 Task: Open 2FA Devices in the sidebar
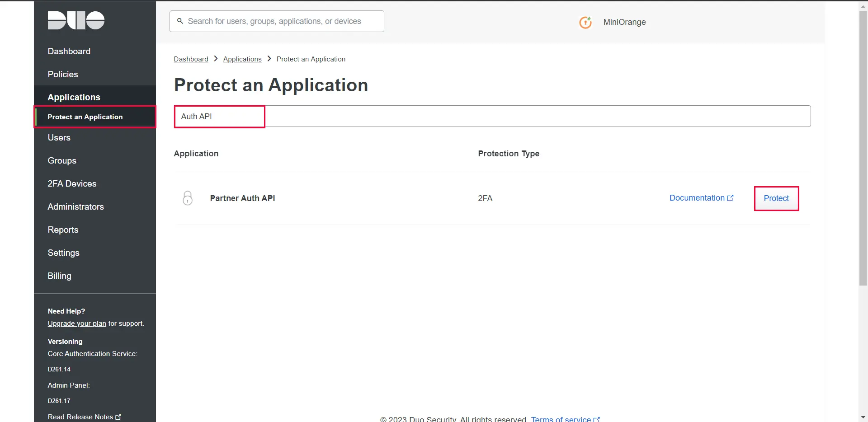click(x=72, y=184)
